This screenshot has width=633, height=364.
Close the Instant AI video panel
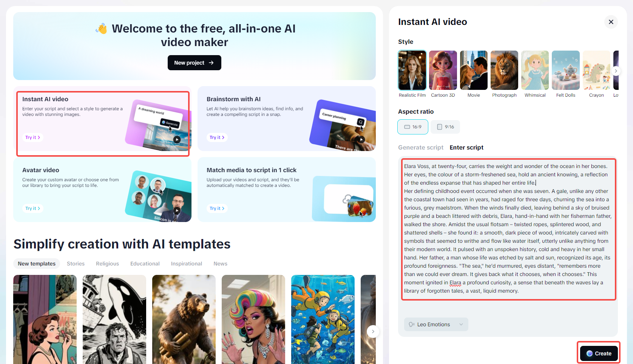point(611,22)
